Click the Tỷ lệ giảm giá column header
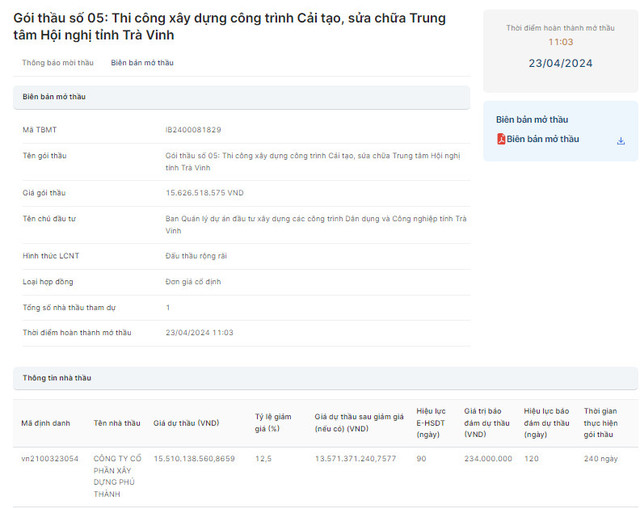640x508 pixels. (x=273, y=422)
